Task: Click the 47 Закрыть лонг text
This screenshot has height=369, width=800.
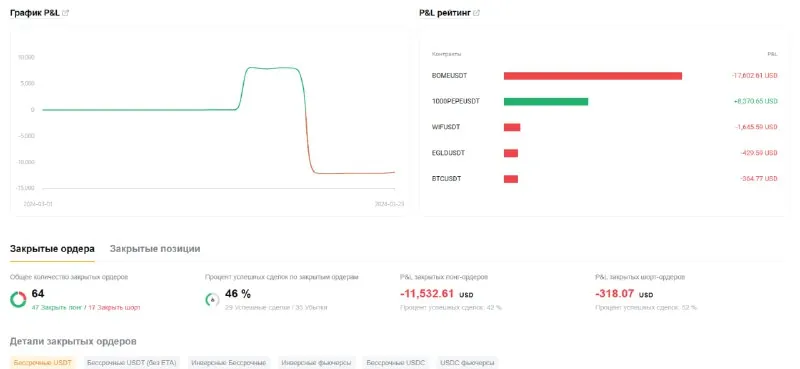Action: (x=57, y=308)
